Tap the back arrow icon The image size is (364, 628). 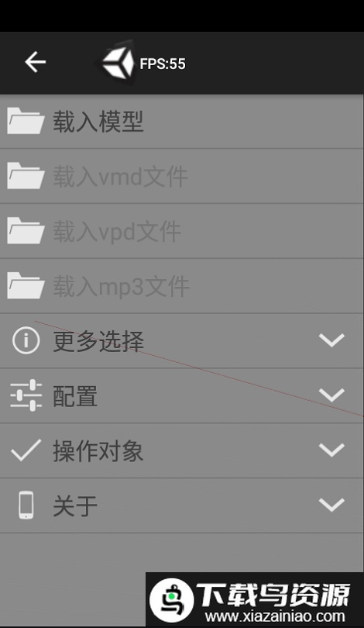click(x=35, y=62)
